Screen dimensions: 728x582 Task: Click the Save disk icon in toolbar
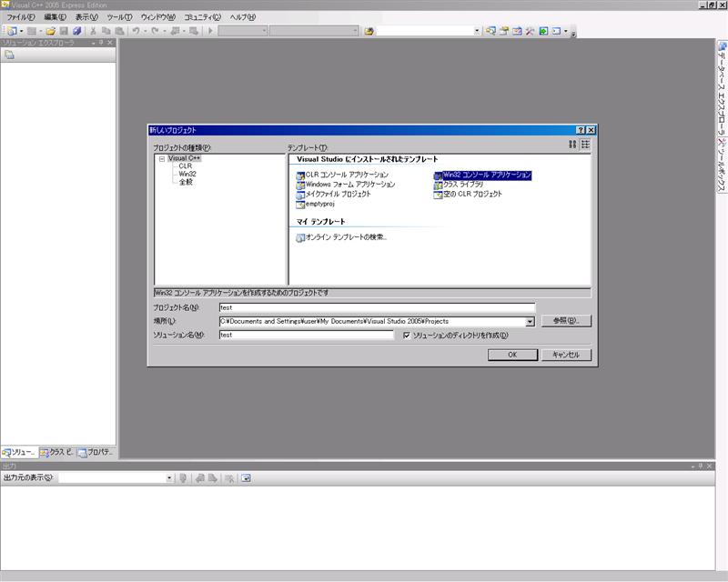coord(64,31)
